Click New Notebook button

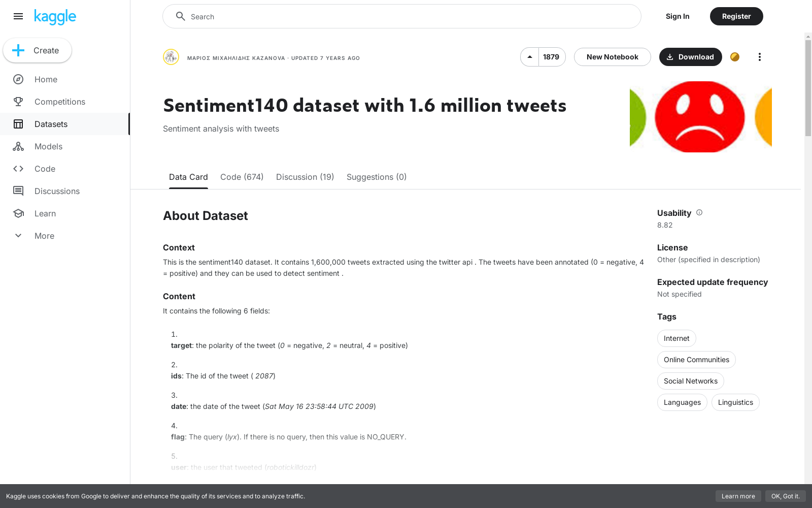613,57
